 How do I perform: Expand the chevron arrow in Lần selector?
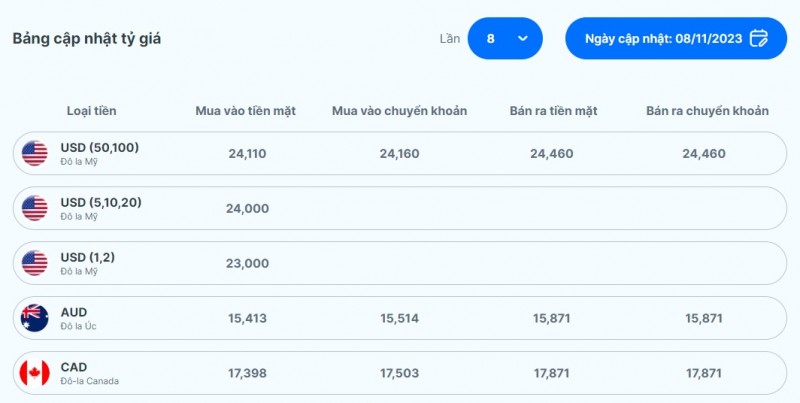(522, 39)
